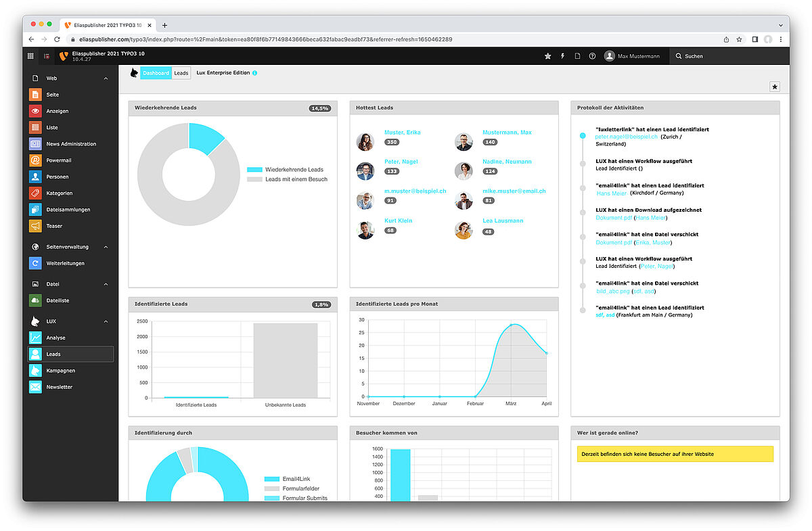812x531 pixels.
Task: Click the Weiterleitungen redirect icon
Action: coord(35,263)
